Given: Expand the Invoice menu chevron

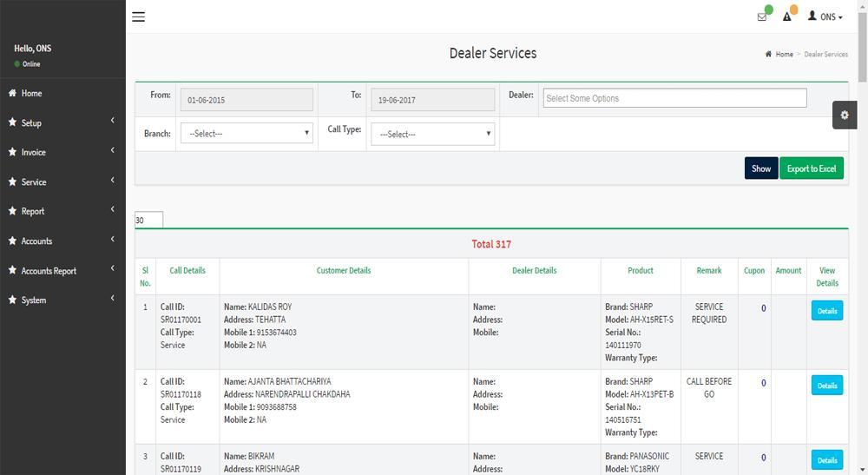Looking at the screenshot, I should [112, 150].
